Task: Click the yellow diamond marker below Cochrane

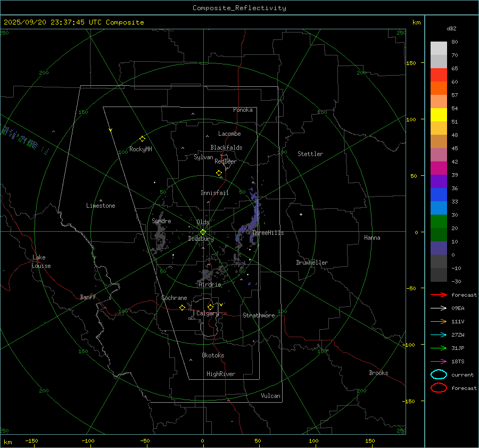Action: coord(182,308)
